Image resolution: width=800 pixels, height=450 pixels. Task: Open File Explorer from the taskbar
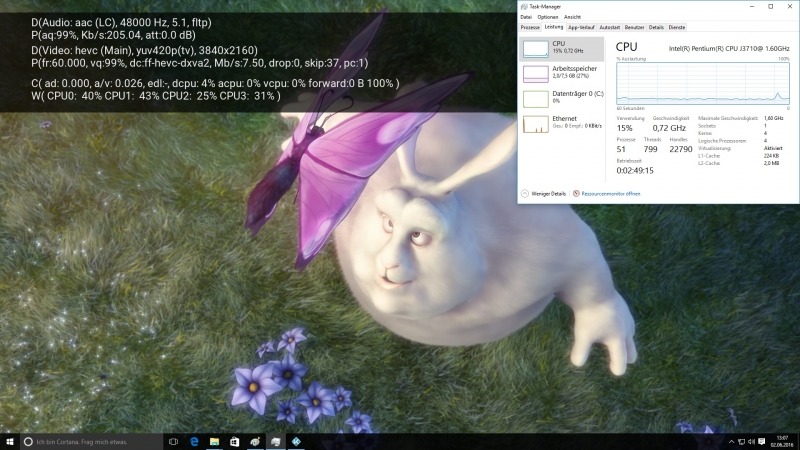[214, 442]
